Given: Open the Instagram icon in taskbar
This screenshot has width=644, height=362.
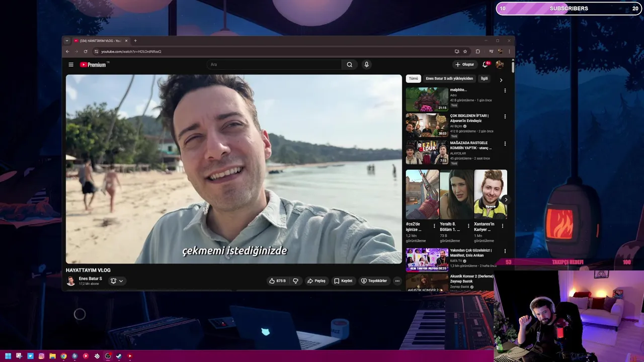Looking at the screenshot, I should (41, 356).
